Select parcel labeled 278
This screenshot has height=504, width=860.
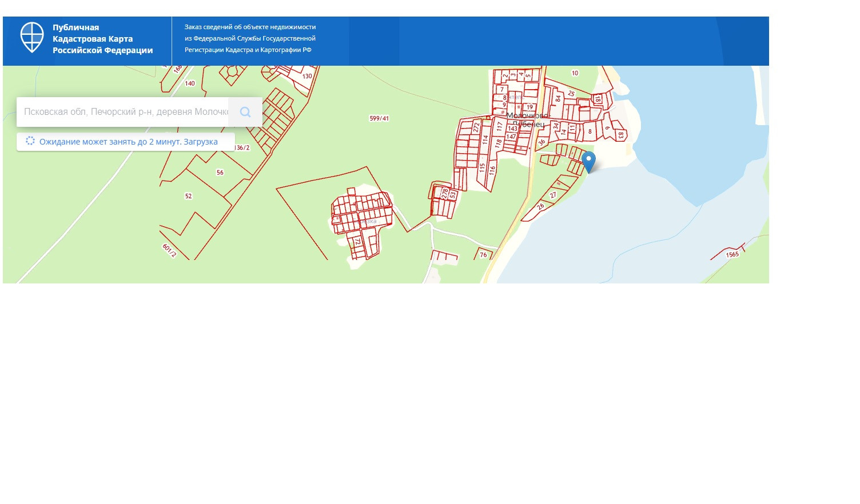pyautogui.click(x=445, y=194)
